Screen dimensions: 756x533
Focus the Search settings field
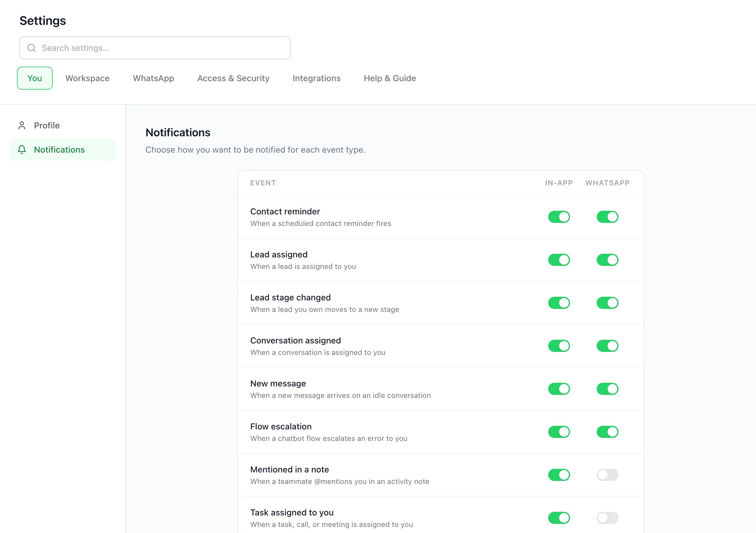click(x=155, y=48)
